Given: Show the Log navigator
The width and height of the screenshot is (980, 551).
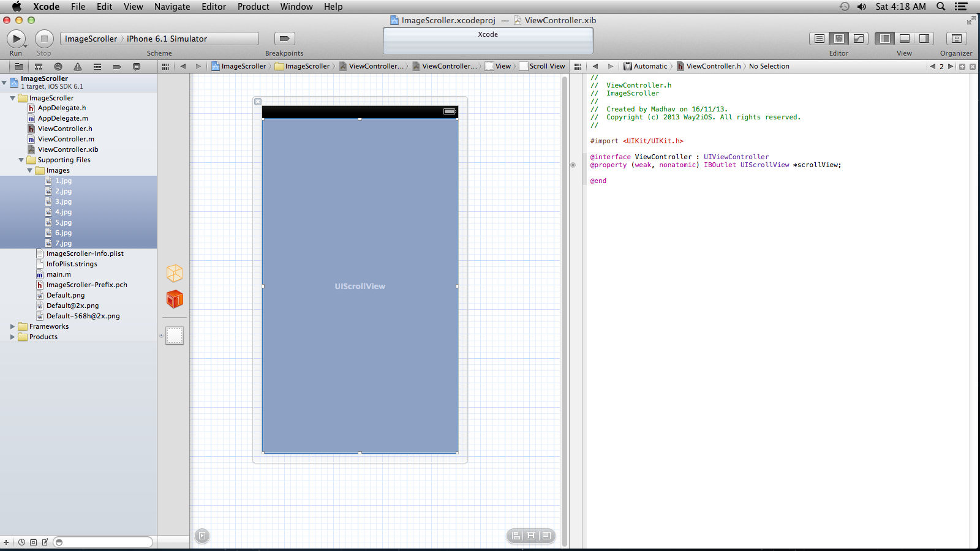Looking at the screenshot, I should coord(137,66).
